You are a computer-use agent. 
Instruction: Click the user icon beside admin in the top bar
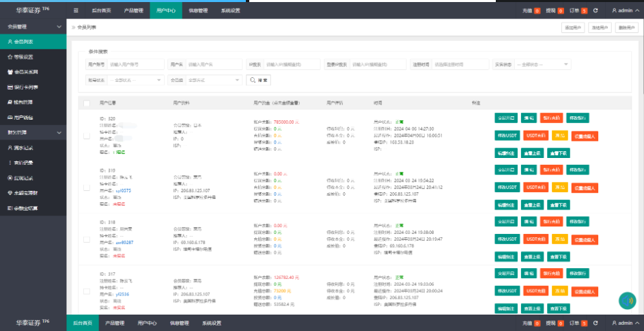[x=615, y=11]
